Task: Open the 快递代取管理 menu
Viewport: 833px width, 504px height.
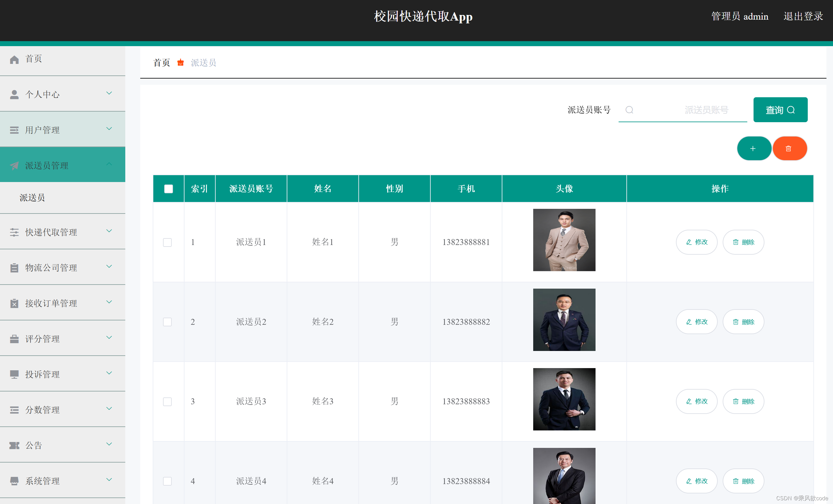Action: (x=51, y=232)
